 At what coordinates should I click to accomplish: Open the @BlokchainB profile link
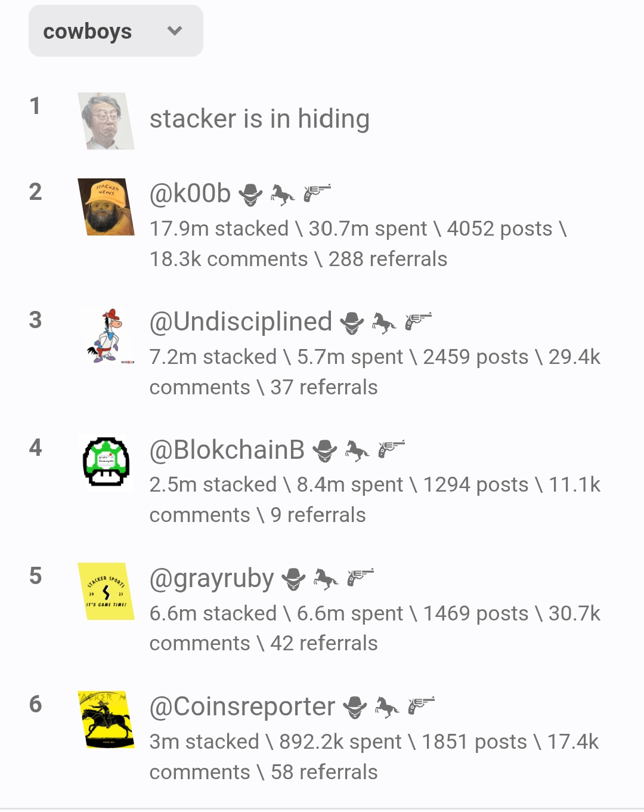pos(227,450)
